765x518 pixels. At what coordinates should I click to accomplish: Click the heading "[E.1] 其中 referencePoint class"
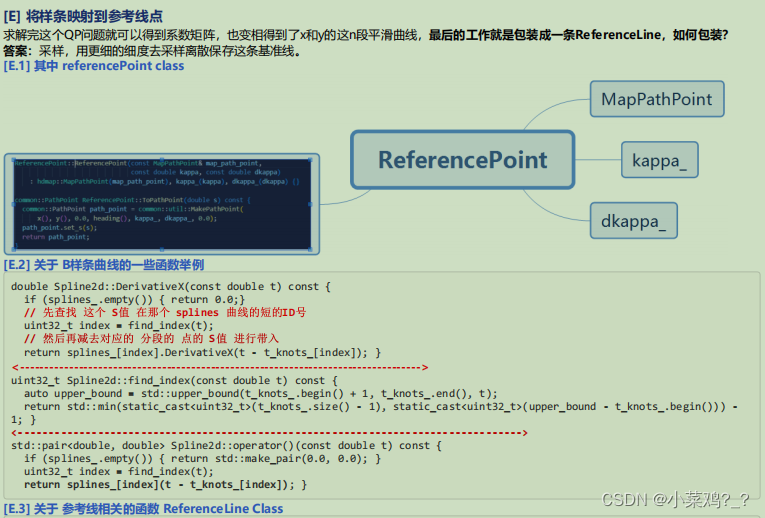tap(94, 66)
